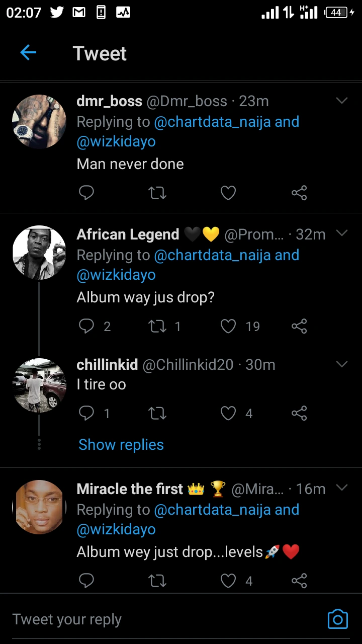
Task: Tap the back arrow in the header
Action: coord(28,53)
